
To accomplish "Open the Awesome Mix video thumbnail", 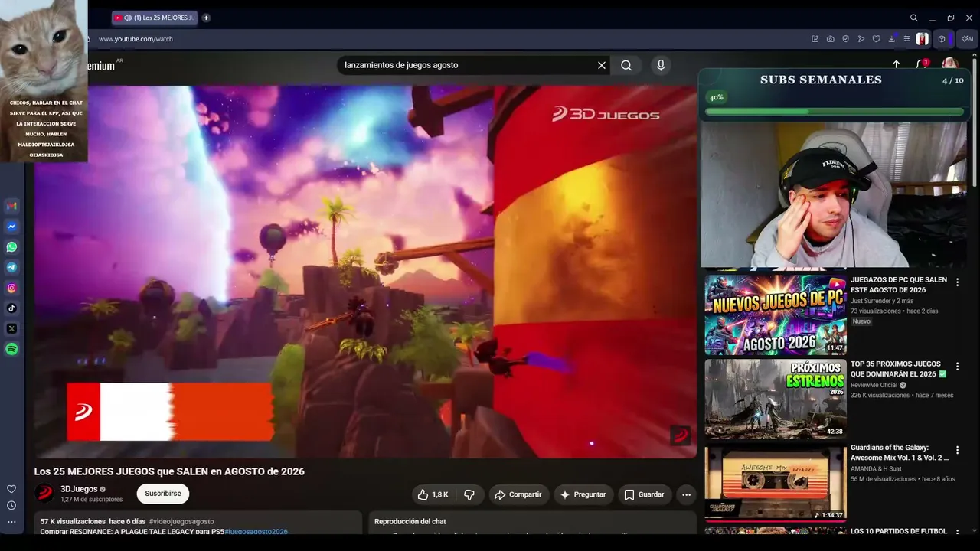I will pyautogui.click(x=776, y=483).
